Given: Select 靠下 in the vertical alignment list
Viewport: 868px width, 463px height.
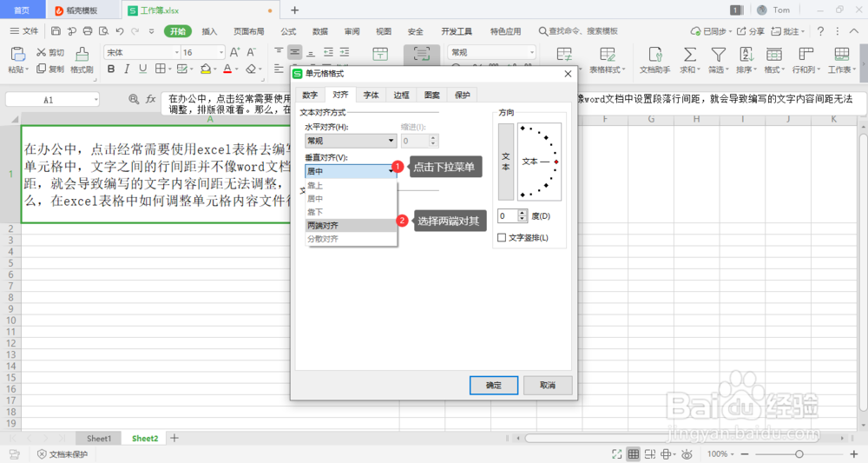Looking at the screenshot, I should tap(351, 212).
